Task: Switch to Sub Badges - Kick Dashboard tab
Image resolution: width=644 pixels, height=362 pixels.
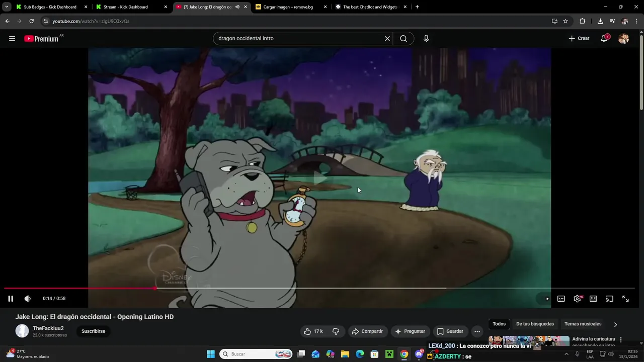Action: [x=51, y=7]
